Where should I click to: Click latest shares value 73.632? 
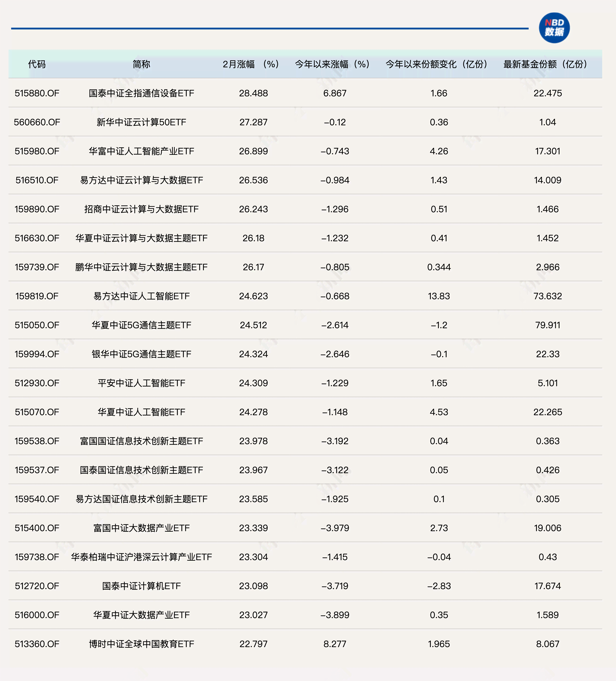click(x=548, y=296)
